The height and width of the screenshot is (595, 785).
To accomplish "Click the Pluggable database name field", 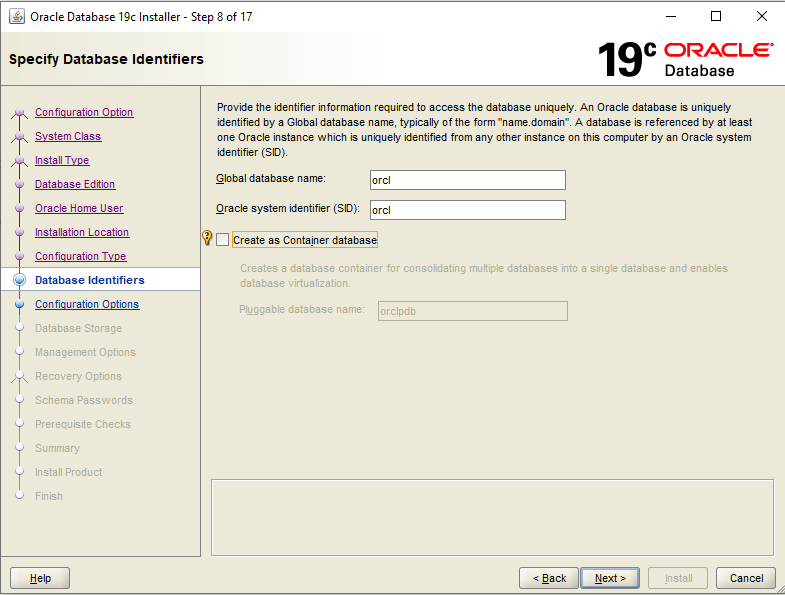I will coord(473,311).
